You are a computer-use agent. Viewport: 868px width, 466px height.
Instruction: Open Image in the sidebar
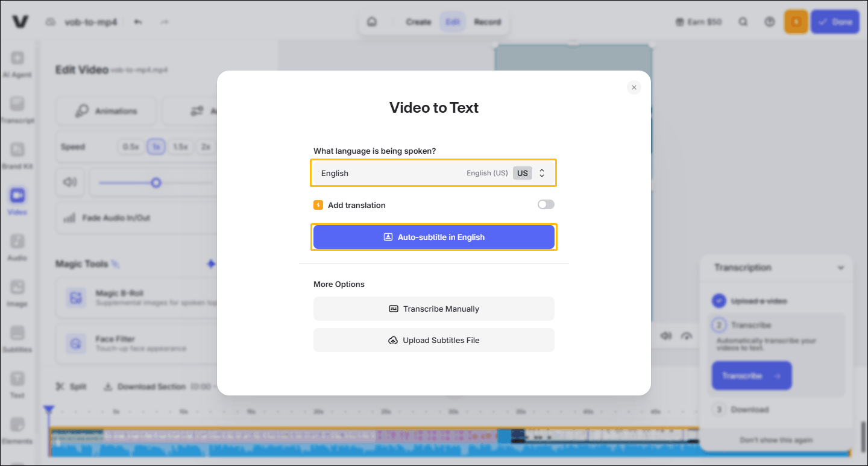[17, 294]
